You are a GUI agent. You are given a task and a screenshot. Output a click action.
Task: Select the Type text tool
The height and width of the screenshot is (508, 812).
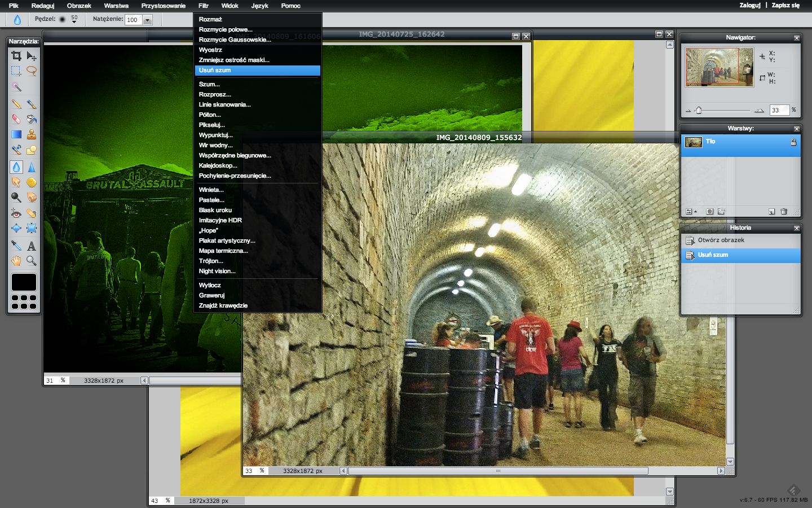click(x=32, y=246)
